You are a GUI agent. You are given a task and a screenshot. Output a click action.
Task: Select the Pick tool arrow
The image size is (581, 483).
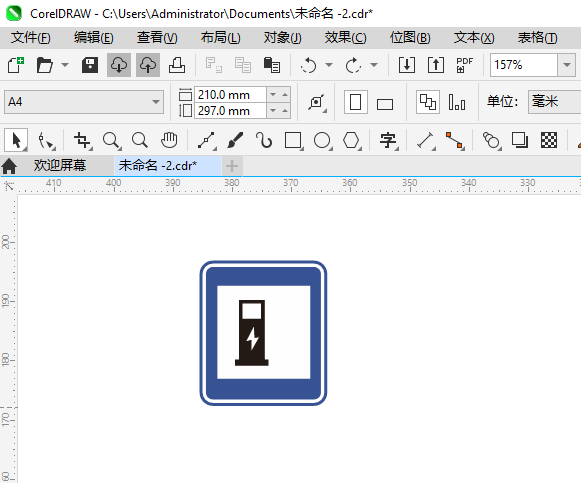point(16,140)
